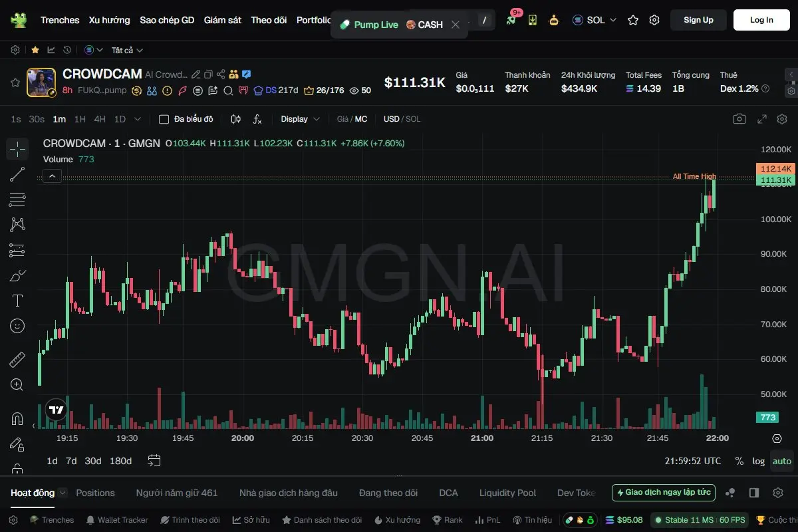
Task: Open the Xu hướng menu
Action: click(110, 20)
